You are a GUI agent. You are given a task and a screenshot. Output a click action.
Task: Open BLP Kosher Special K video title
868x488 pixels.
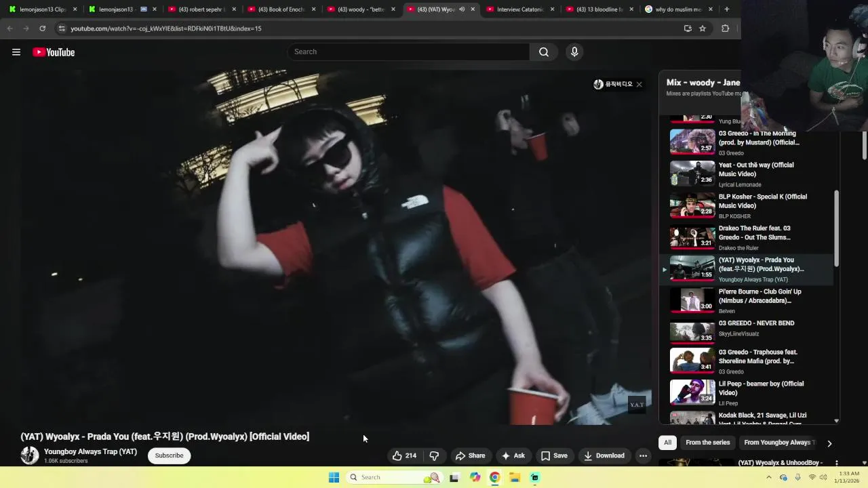pyautogui.click(x=762, y=201)
